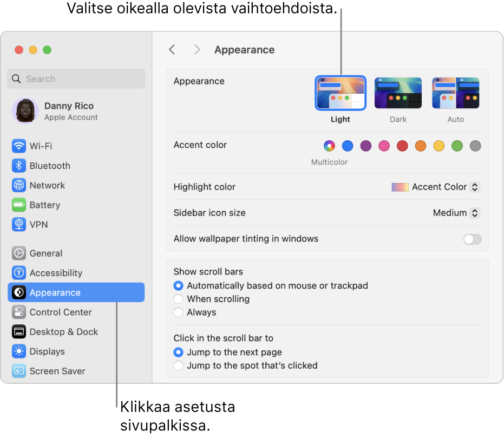Select Jump to the spot that's clicked
The height and width of the screenshot is (438, 504).
pos(179,365)
